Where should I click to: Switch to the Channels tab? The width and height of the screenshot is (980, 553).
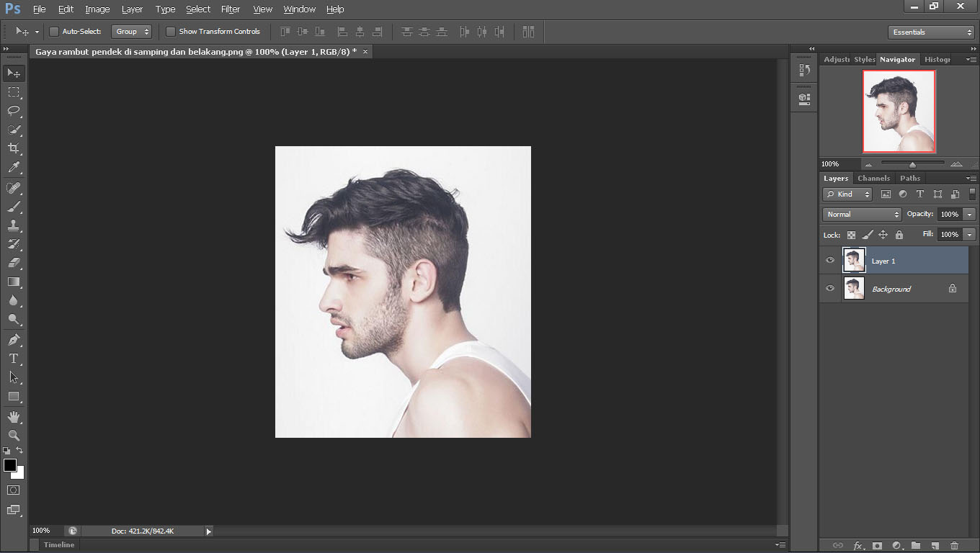(873, 179)
